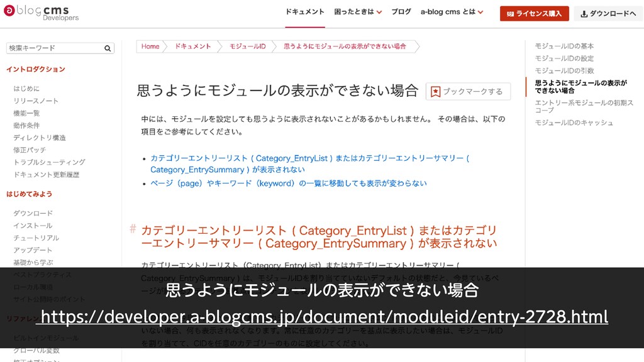644x362 pixels.
Task: Open sidebar link 修正パッチ
Action: point(30,150)
